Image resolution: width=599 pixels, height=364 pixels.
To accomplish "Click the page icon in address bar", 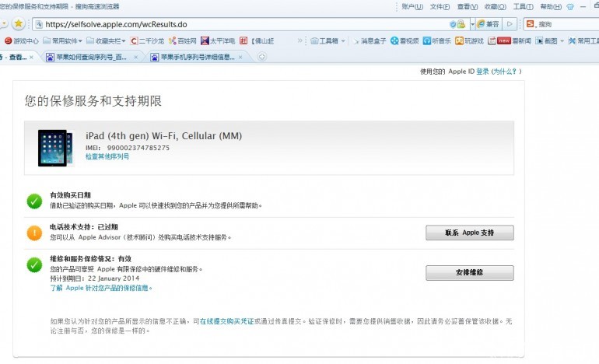I will click(39, 24).
